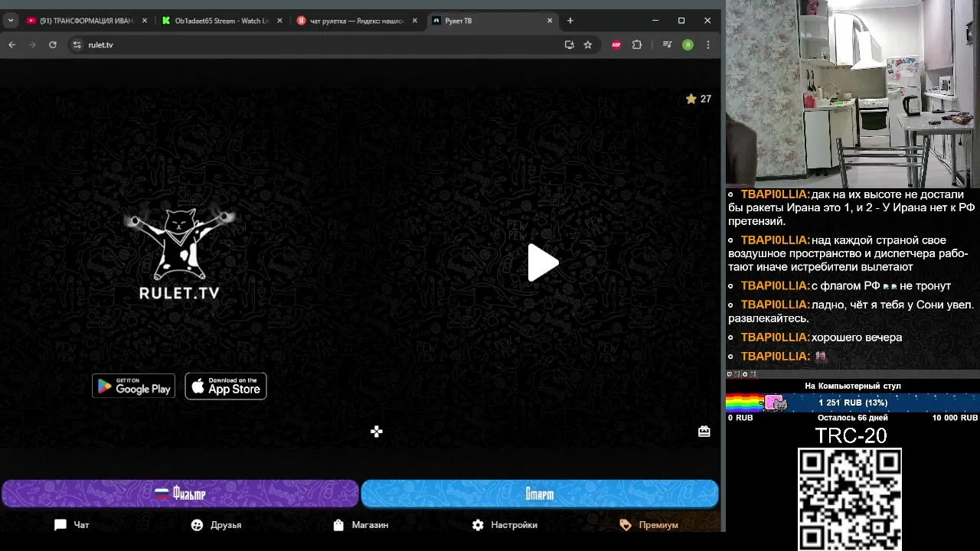Close the чат рулетка Яндекс tab
Viewport: 980px width, 551px height.
pos(415,21)
